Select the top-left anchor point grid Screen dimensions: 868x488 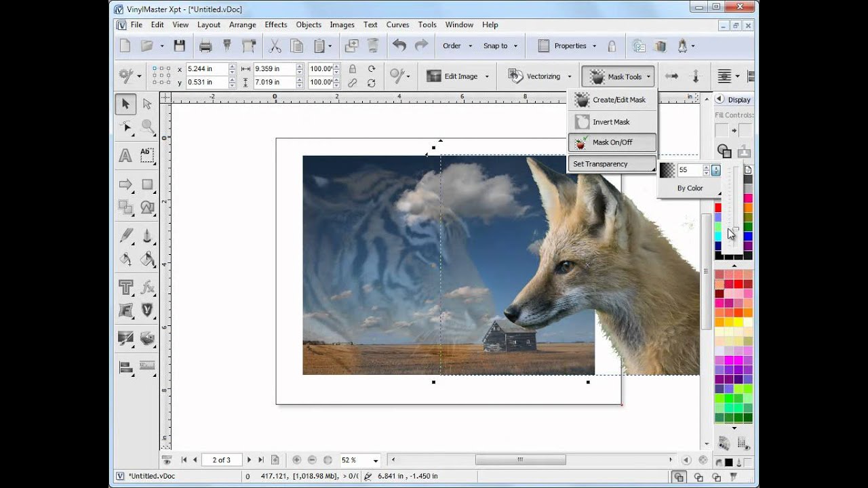155,68
